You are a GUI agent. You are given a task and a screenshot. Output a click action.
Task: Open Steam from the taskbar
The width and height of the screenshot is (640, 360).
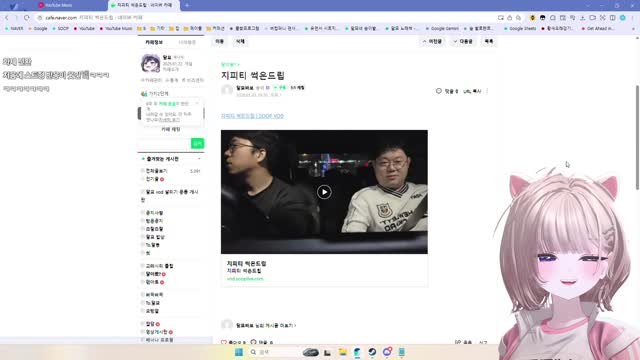[x=372, y=352]
